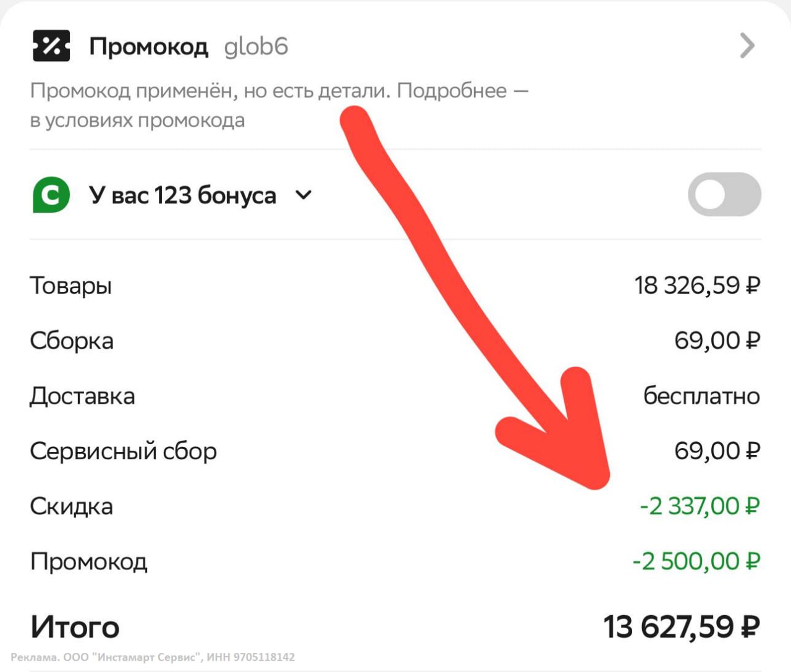Click the promo code percent ticket icon
Viewport: 791px width, 672px height.
[x=51, y=46]
